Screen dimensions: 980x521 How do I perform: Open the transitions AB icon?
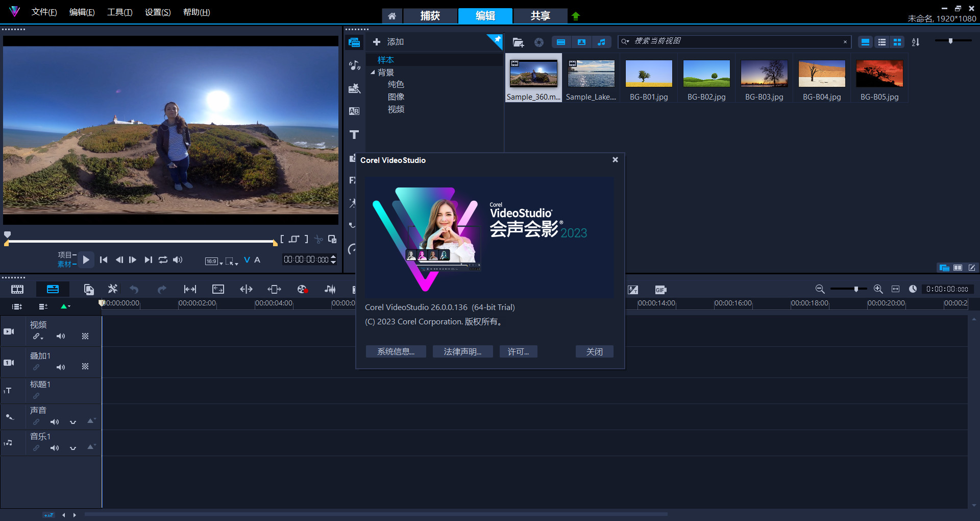[x=354, y=111]
